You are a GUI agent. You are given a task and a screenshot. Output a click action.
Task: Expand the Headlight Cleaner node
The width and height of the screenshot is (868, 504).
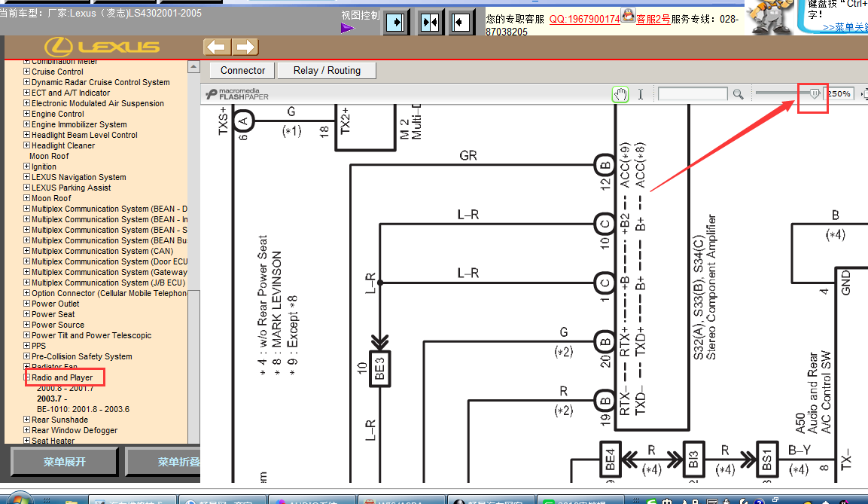click(26, 145)
